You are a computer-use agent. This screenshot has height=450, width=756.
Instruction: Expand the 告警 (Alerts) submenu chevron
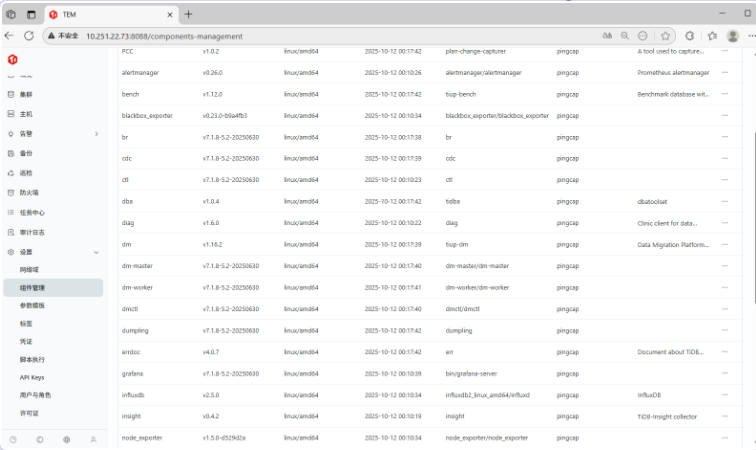click(95, 134)
